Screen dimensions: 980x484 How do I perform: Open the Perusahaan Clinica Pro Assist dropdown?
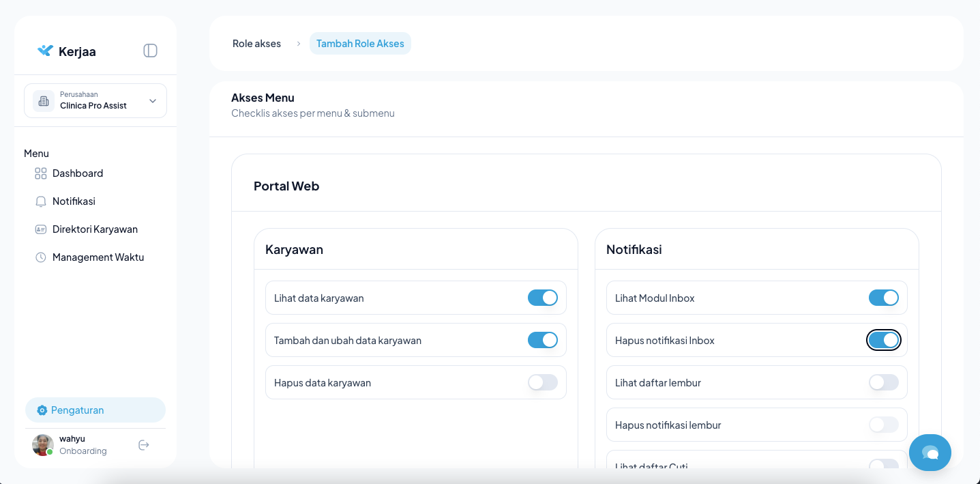[95, 101]
